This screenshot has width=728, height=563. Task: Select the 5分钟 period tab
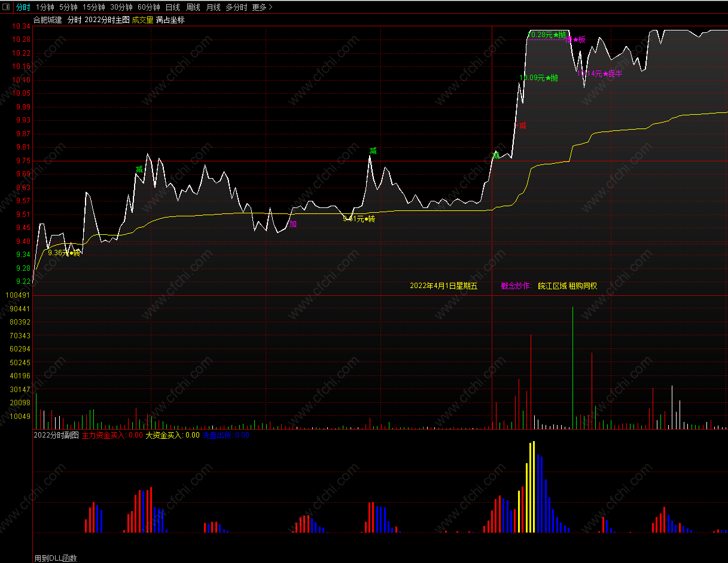68,7
